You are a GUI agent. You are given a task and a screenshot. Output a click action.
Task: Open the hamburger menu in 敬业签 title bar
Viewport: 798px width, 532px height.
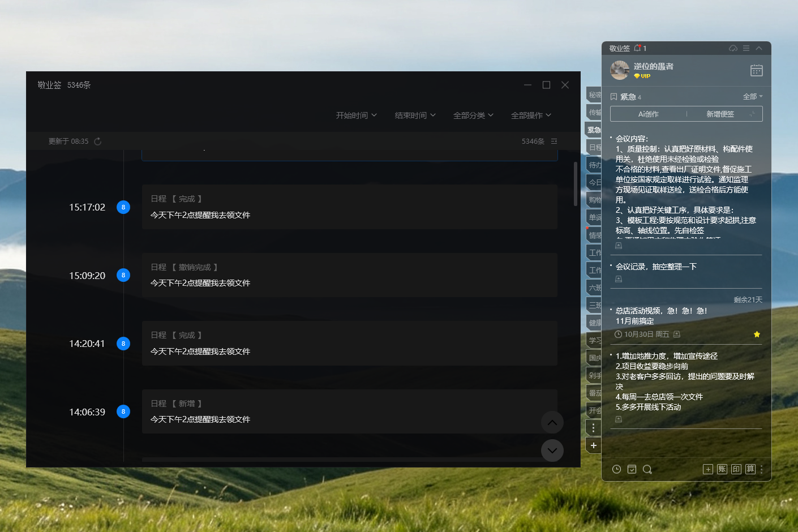pos(746,48)
